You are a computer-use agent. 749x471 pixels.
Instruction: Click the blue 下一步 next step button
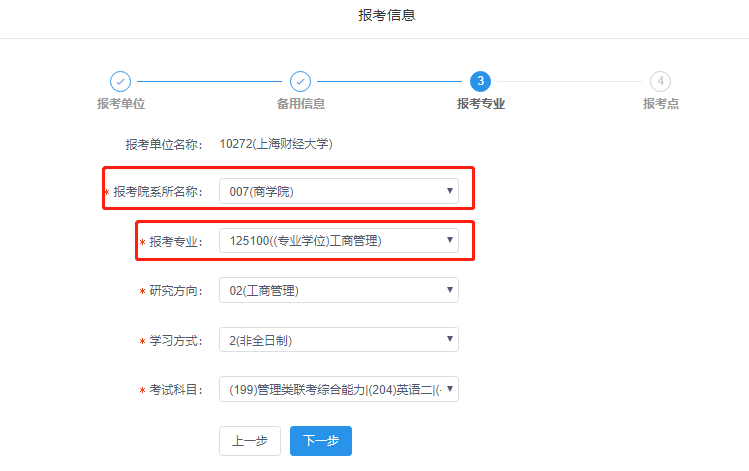[320, 441]
